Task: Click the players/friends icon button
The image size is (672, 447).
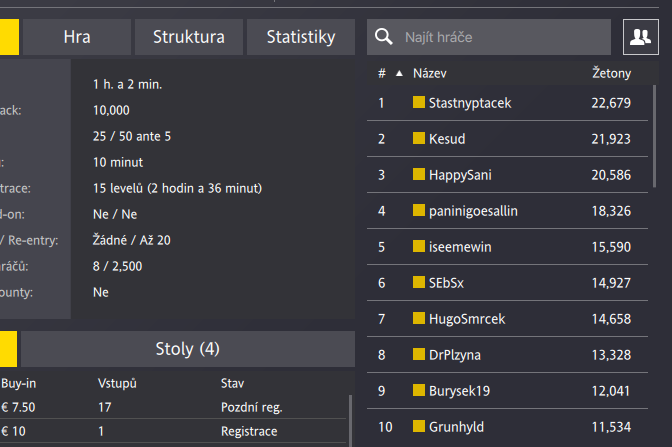Action: 638,38
